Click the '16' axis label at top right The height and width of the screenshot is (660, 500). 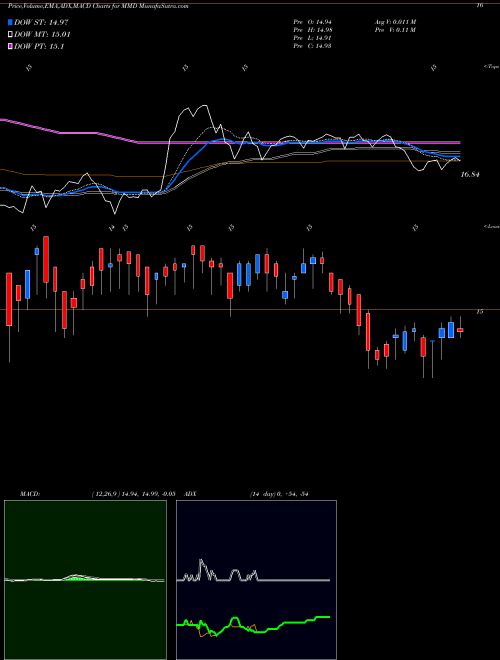coord(480,5)
